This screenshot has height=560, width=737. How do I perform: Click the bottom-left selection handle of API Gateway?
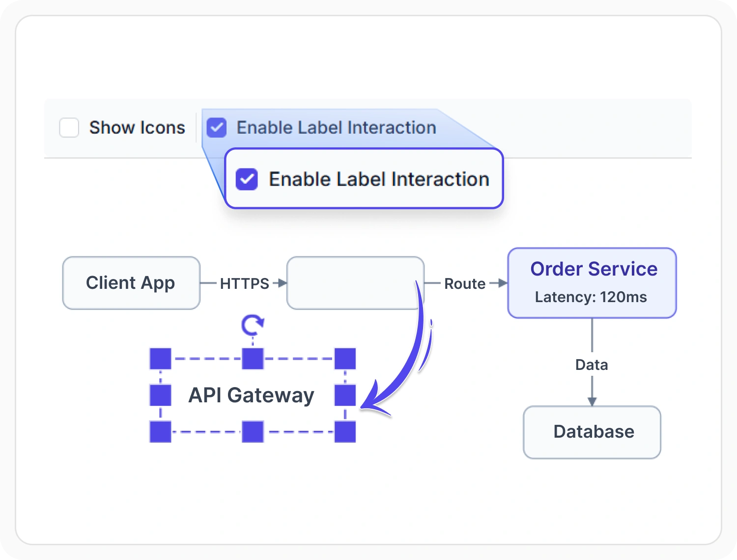point(160,432)
